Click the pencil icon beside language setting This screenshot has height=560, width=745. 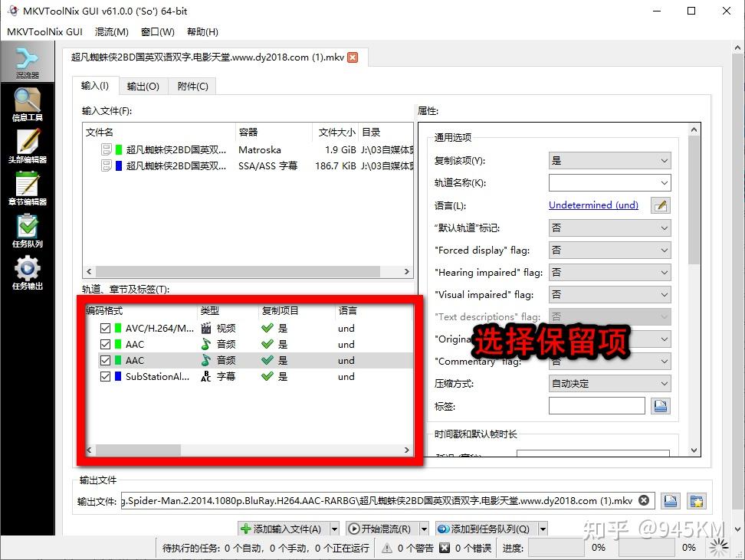tap(660, 205)
